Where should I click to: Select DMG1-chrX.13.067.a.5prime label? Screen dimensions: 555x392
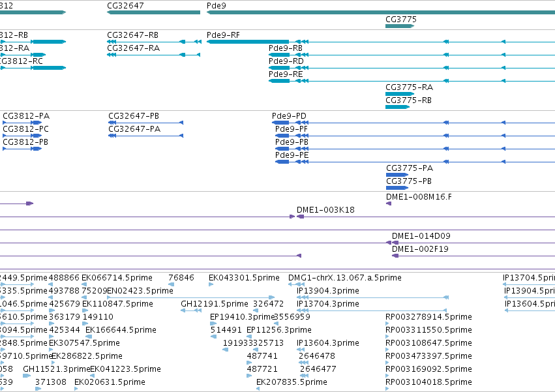pyautogui.click(x=345, y=278)
